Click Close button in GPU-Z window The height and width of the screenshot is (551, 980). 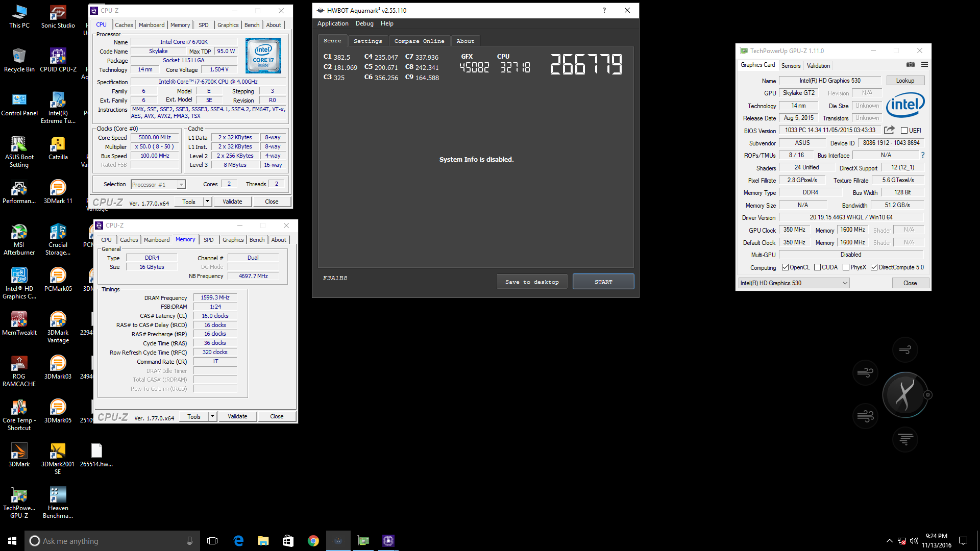tap(910, 283)
